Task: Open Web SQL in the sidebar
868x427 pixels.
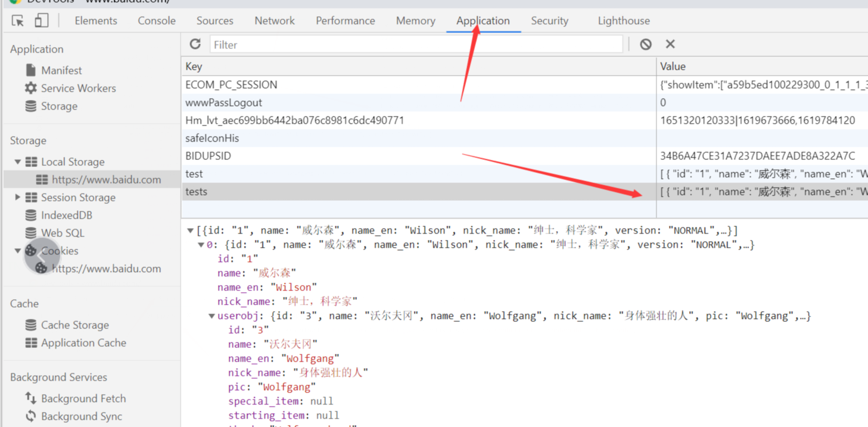Action: [x=63, y=233]
